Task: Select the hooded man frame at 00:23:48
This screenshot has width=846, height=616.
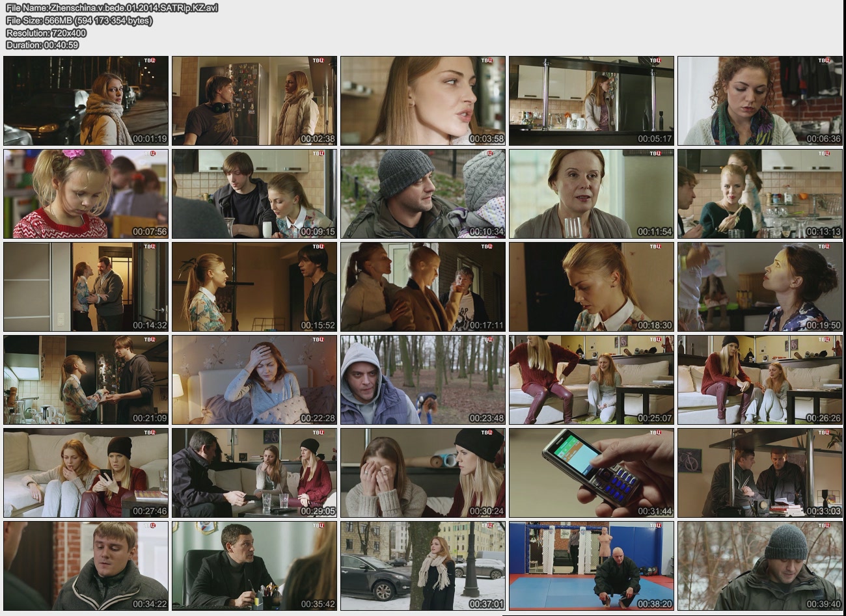Action: click(x=423, y=380)
